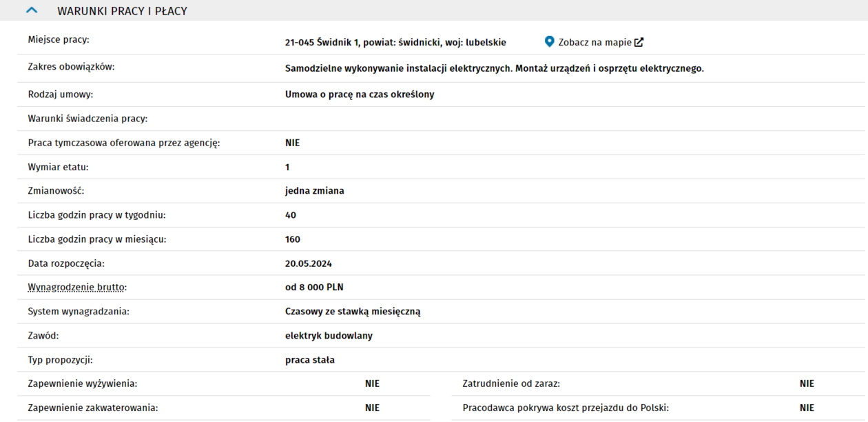868x422 pixels.
Task: Click the external link icon beside map link
Action: (x=639, y=43)
